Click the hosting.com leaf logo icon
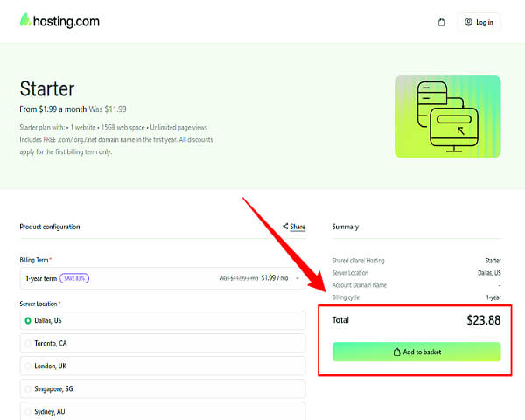Screen dimensions: 525x420 (25, 20)
